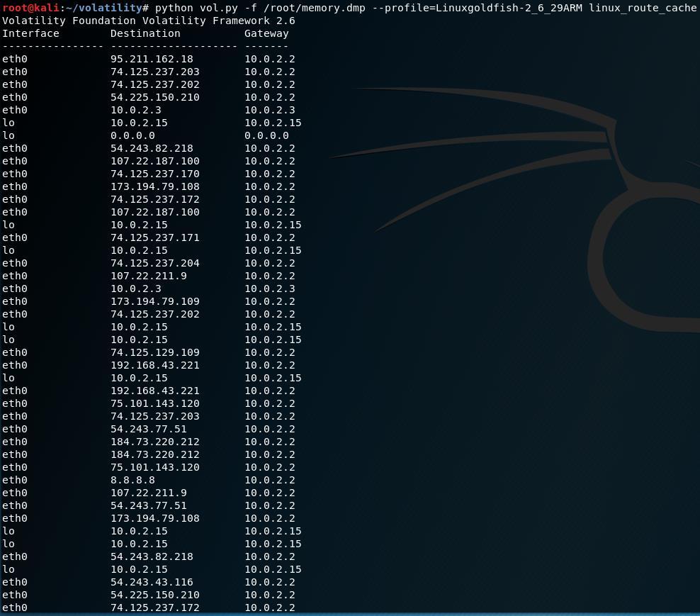This screenshot has width=700, height=616.
Task: Select the --profile=Linuxgoldfish-2_6_29ARM argument
Action: click(478, 8)
